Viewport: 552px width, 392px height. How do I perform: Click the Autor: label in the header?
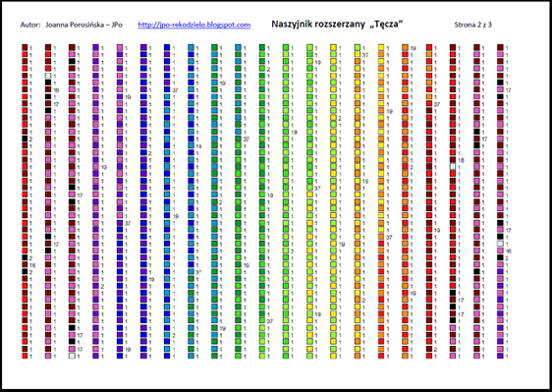[30, 25]
